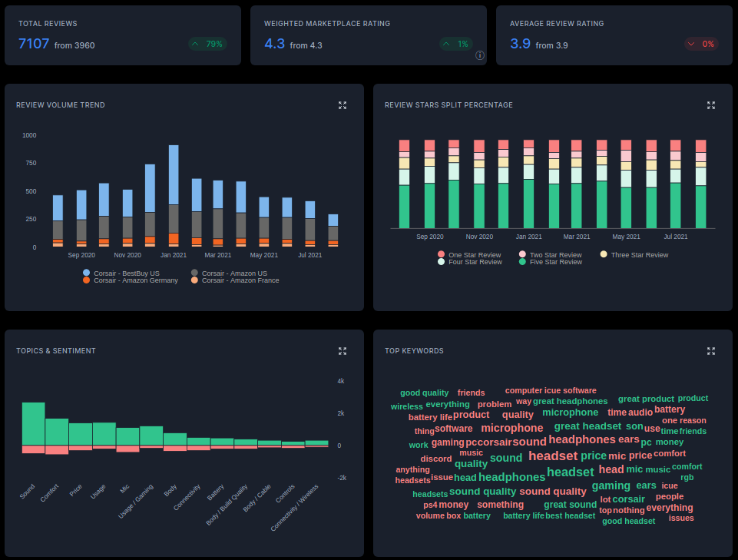Click the 79% increase badge on Total Reviews
This screenshot has width=738, height=560.
pos(206,44)
